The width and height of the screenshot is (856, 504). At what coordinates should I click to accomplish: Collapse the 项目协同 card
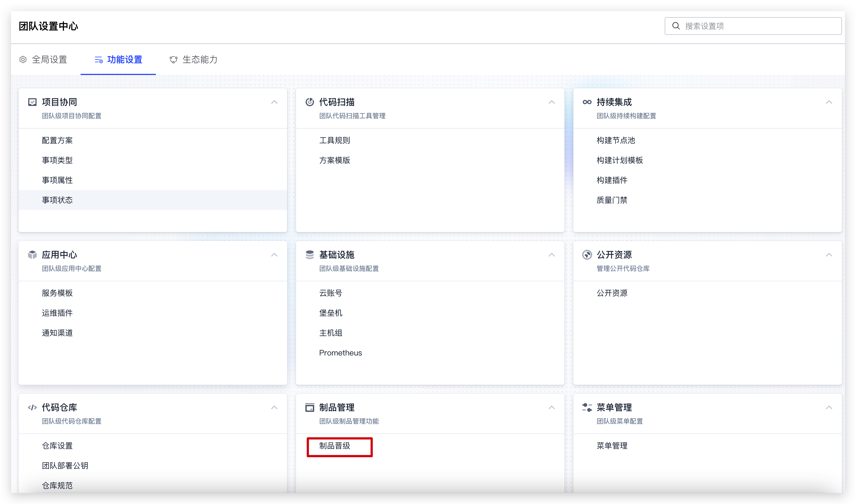[274, 102]
